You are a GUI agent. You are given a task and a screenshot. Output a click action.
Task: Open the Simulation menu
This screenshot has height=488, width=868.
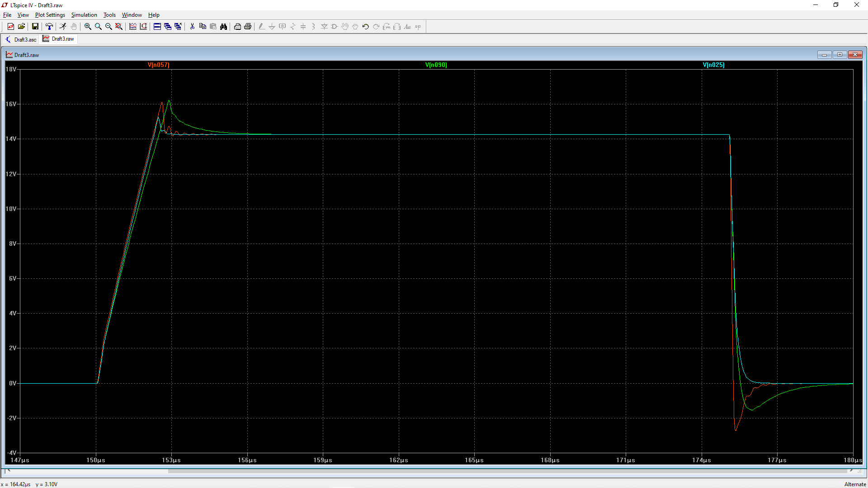coord(84,15)
